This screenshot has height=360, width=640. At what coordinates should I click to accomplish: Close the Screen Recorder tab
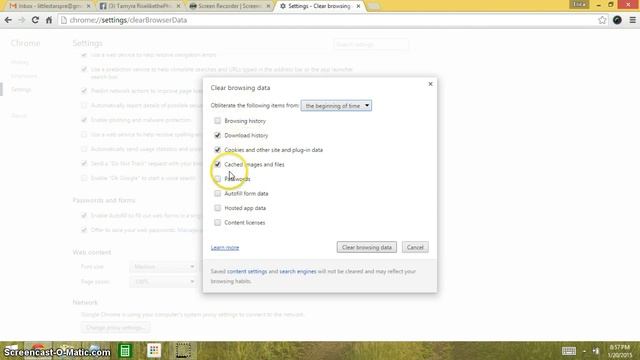(x=268, y=6)
